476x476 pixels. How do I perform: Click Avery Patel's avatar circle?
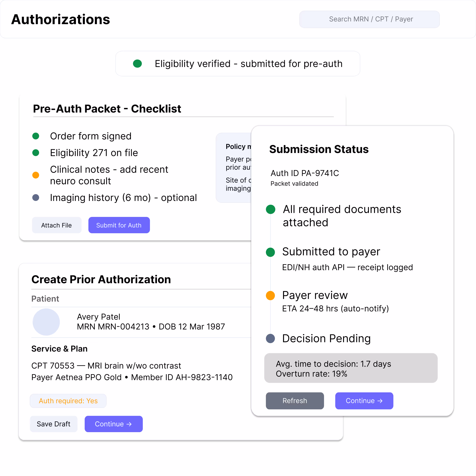point(46,322)
